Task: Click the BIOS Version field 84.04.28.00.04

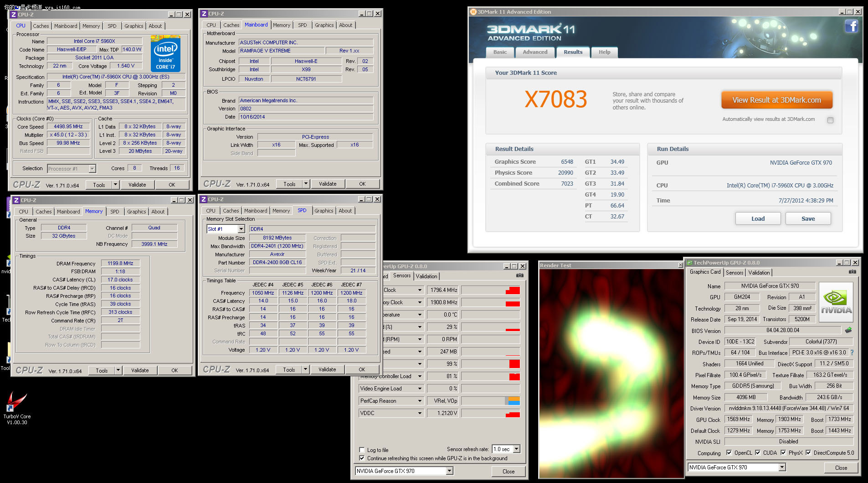Action: click(783, 330)
